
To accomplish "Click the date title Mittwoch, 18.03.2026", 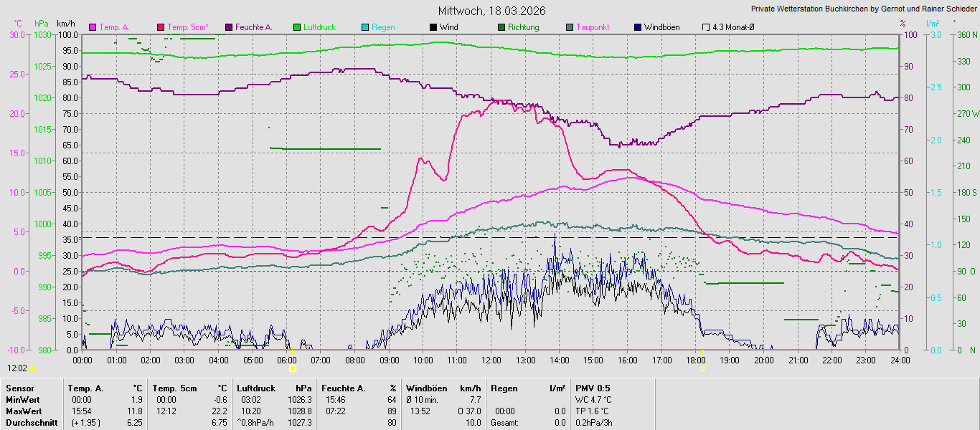I will click(491, 11).
